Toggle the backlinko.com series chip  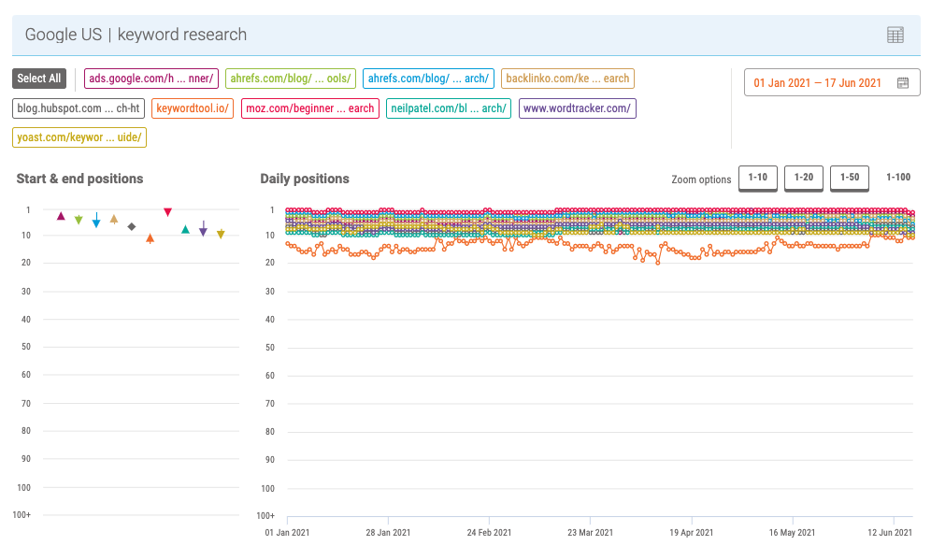tap(567, 79)
